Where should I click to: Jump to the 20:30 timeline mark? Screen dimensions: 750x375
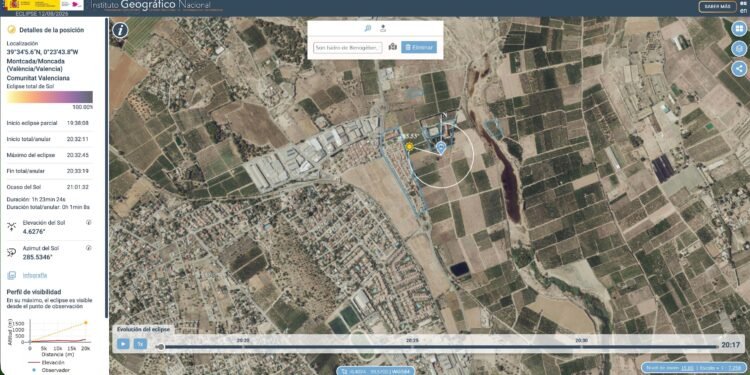[581, 340]
